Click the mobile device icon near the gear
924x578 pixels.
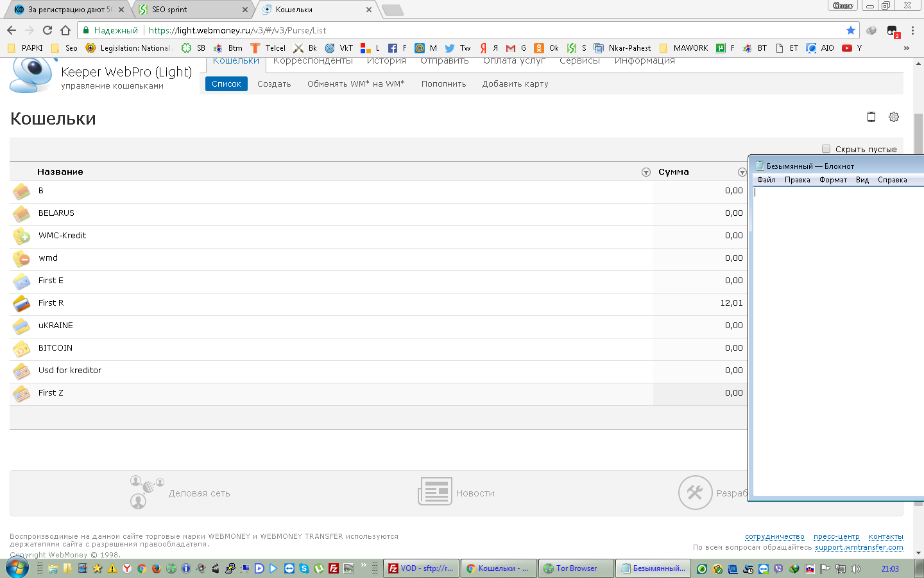coord(871,117)
